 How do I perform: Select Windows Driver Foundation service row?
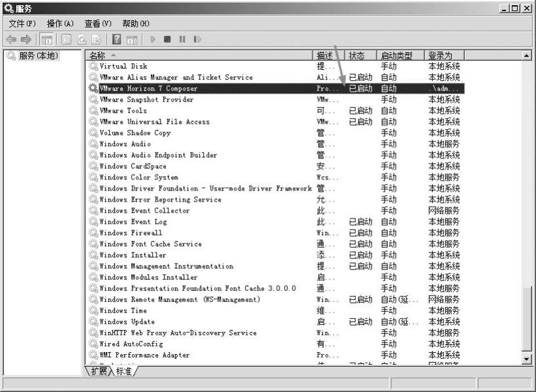pyautogui.click(x=275, y=188)
